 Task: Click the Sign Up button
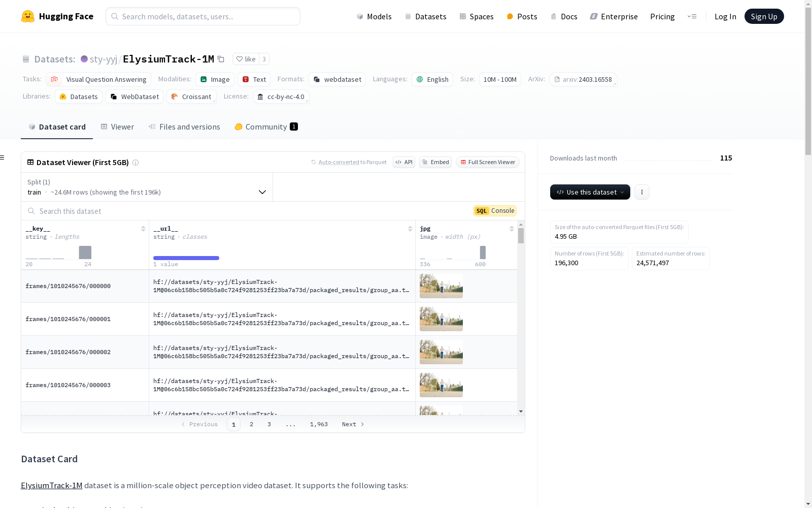point(764,16)
